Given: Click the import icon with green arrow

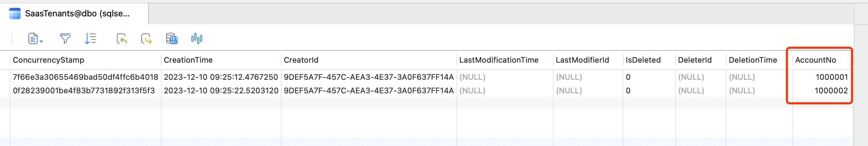Looking at the screenshot, I should pos(121,38).
